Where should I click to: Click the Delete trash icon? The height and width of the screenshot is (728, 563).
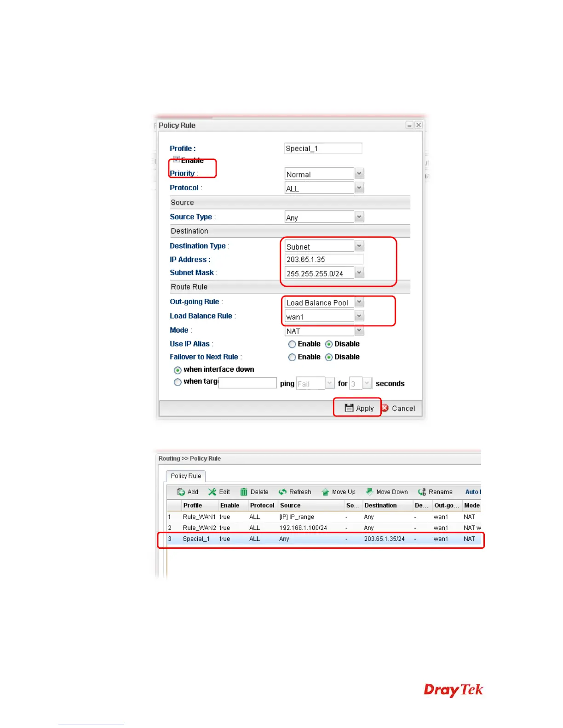244,492
